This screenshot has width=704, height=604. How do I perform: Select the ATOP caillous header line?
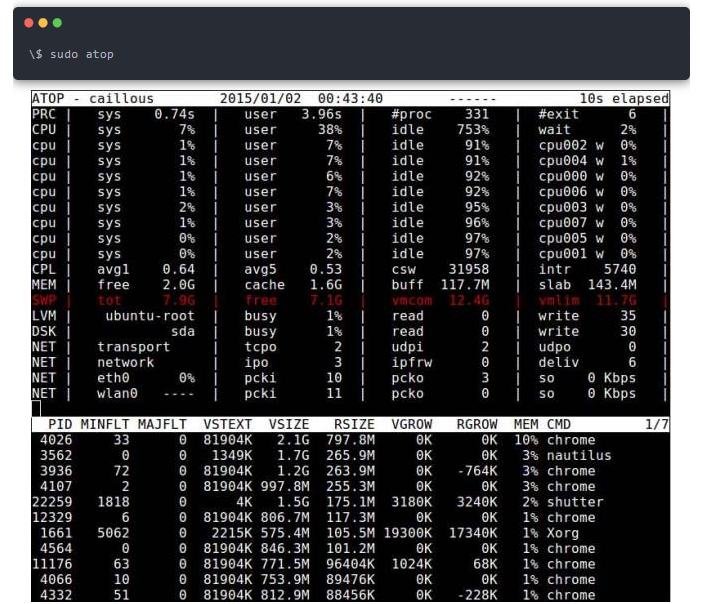point(350,98)
